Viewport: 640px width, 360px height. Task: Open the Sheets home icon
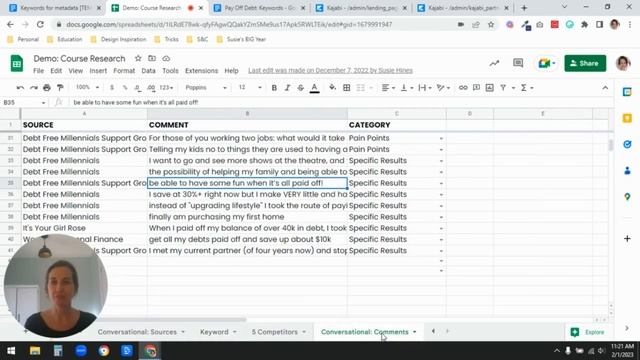17,63
